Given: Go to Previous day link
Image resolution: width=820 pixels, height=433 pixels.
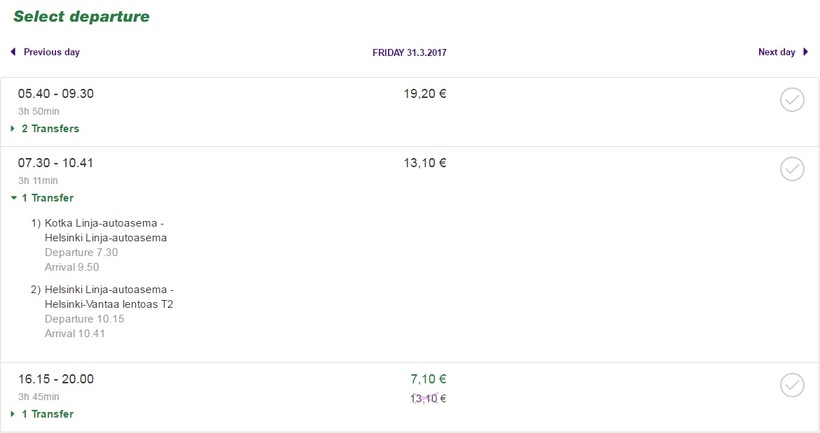Looking at the screenshot, I should (x=51, y=52).
